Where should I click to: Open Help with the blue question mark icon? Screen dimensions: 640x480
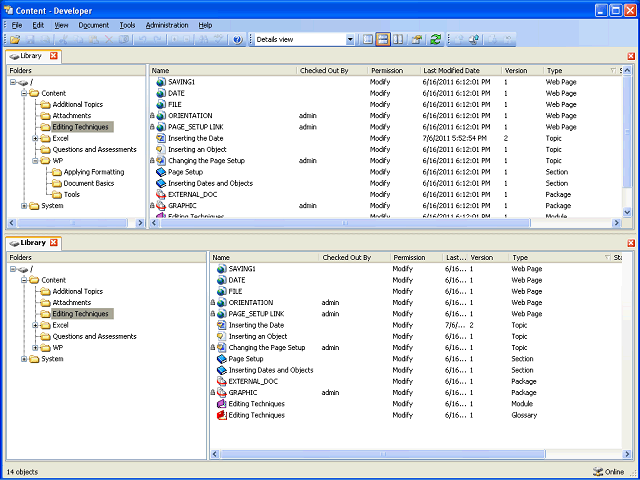(238, 40)
